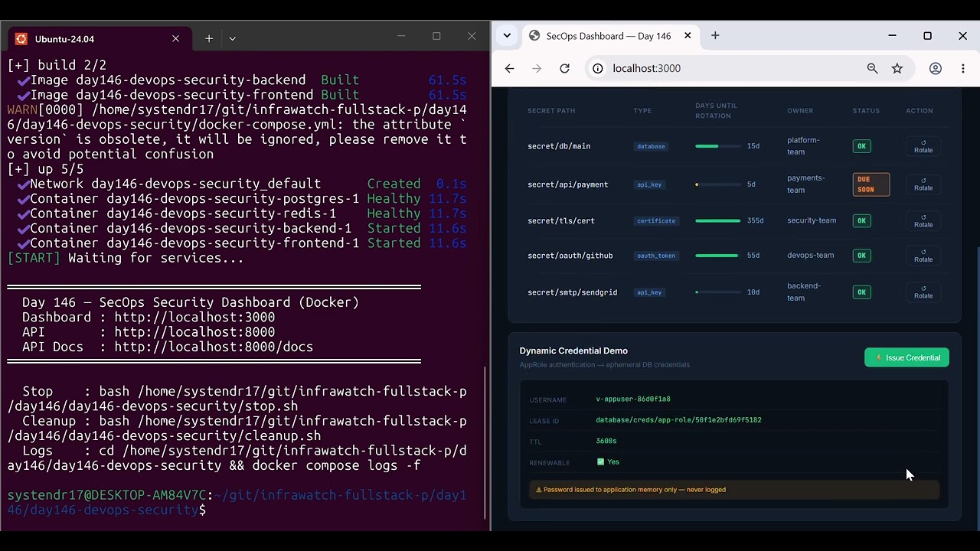This screenshot has width=980, height=551.
Task: Click the TTL value 3600s
Action: tap(606, 441)
